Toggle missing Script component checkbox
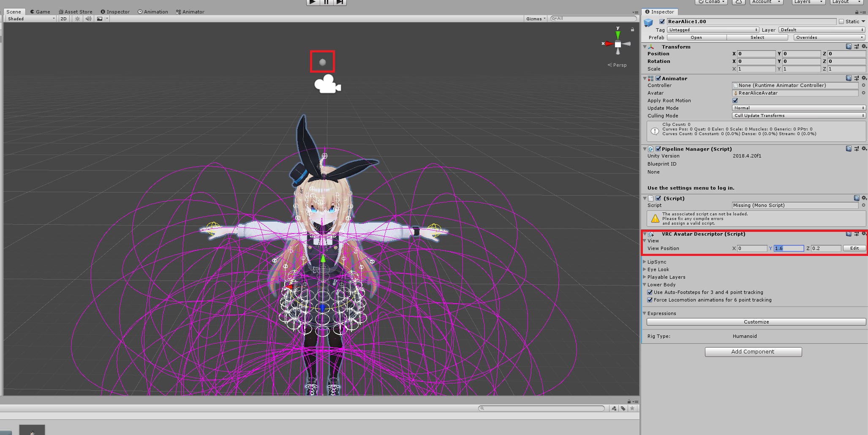 [658, 198]
